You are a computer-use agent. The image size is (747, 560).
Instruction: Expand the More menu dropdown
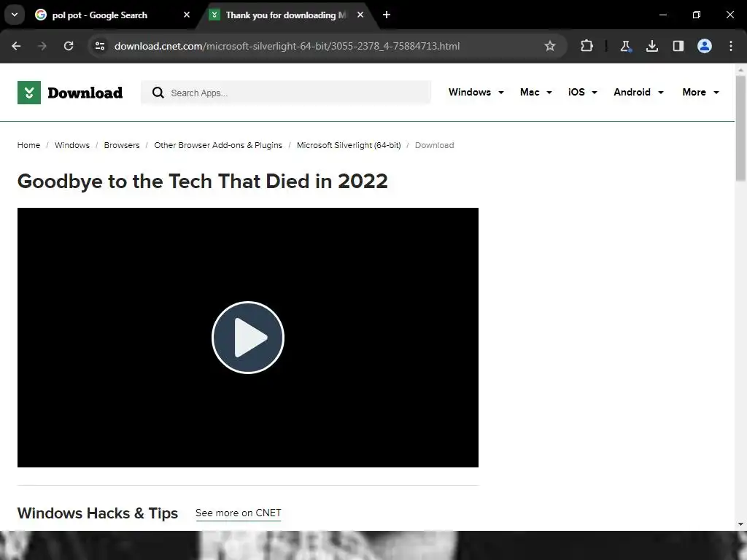point(700,93)
